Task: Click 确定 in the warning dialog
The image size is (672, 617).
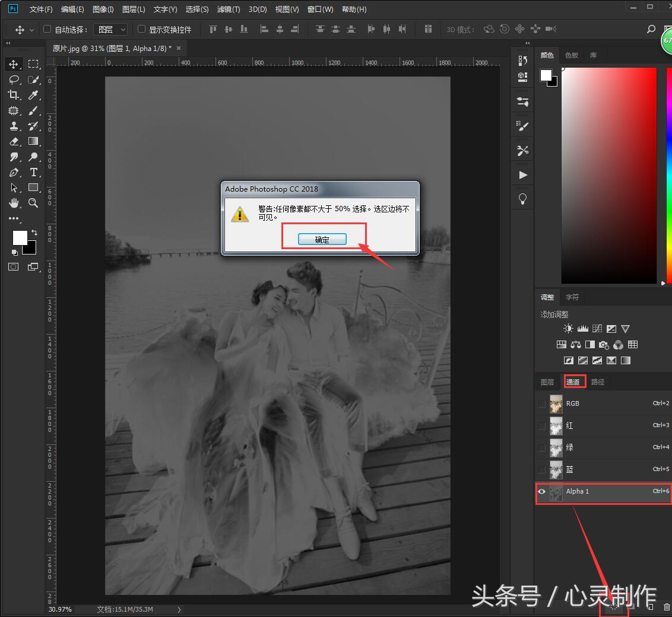Action: point(322,240)
